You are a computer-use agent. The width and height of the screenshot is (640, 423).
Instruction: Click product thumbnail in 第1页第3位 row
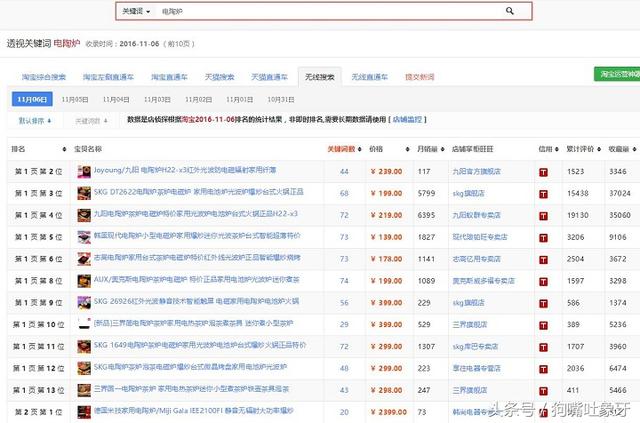(x=84, y=193)
